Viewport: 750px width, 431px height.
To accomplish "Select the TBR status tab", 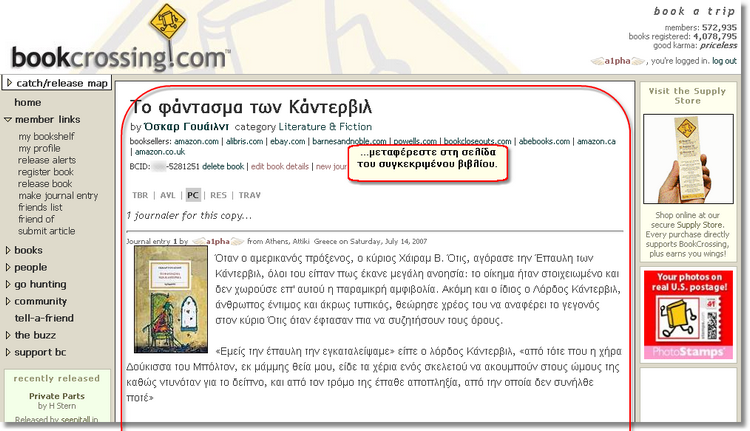I will pos(141,194).
